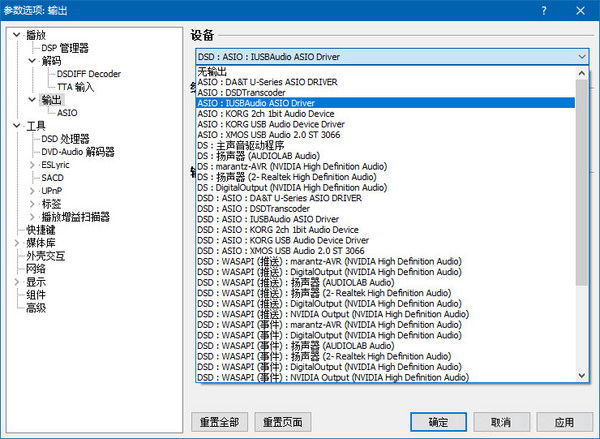The width and height of the screenshot is (600, 439).
Task: Choose DSD : ASIO : KORG USB Audio Device Driver
Action: pyautogui.click(x=385, y=240)
